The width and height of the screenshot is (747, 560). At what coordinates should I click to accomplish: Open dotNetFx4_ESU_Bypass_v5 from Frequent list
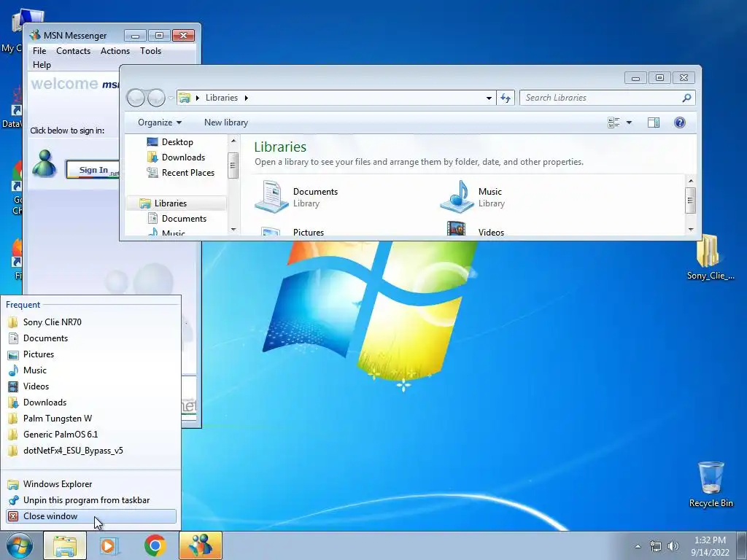(x=91, y=451)
